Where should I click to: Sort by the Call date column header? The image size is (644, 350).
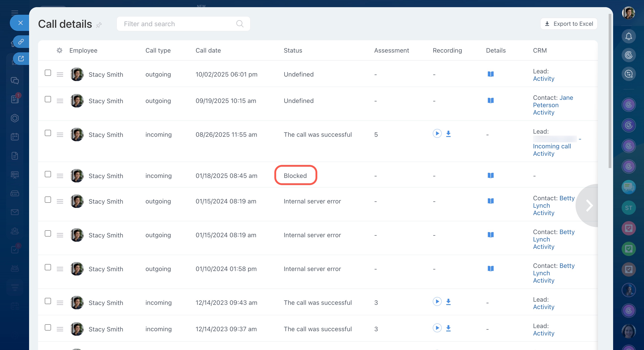coord(208,51)
